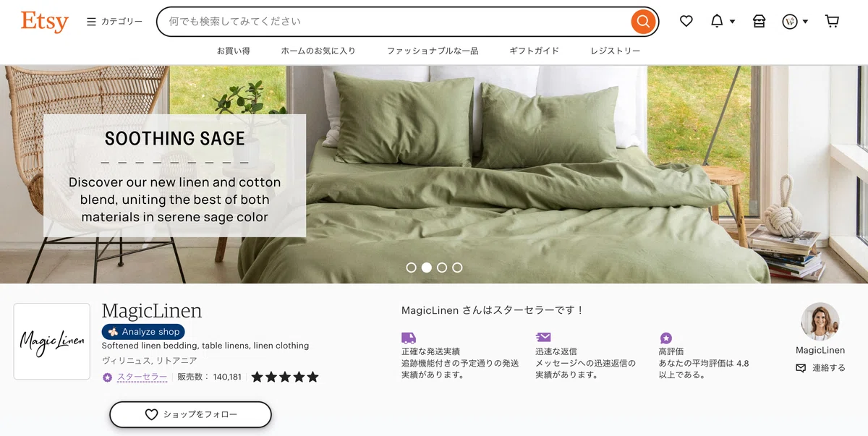Click the 高評価 star badge icon

pyautogui.click(x=666, y=338)
